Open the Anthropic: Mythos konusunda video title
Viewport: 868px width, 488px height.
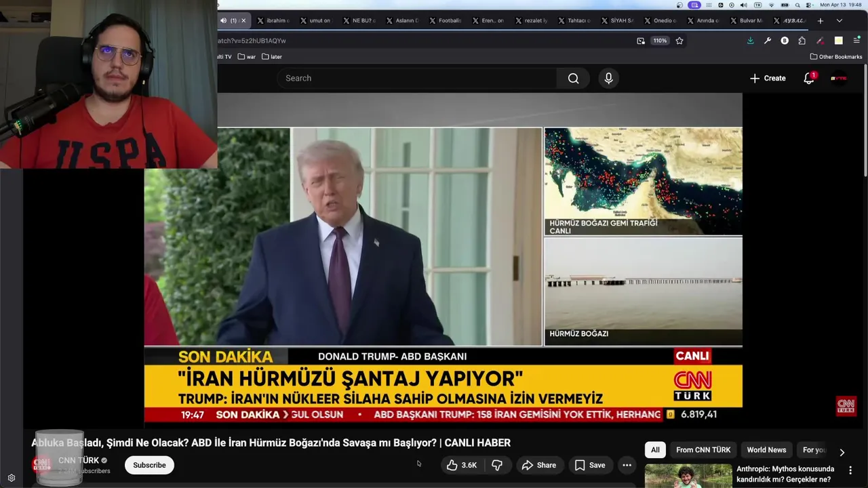tap(785, 474)
